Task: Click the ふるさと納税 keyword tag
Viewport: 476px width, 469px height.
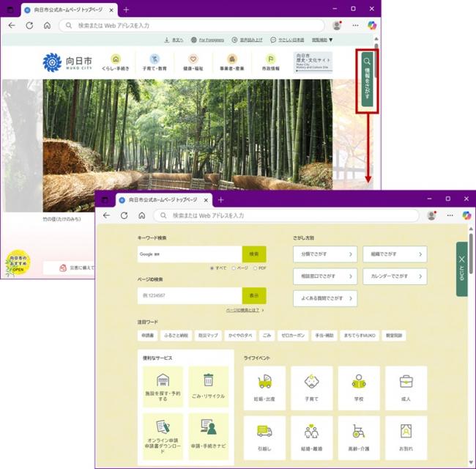Action: point(176,335)
